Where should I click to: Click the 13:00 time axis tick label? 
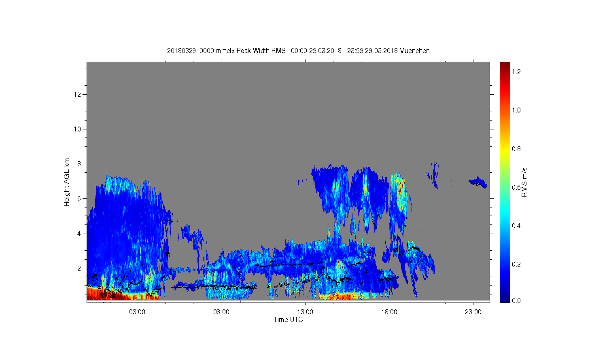(x=305, y=312)
